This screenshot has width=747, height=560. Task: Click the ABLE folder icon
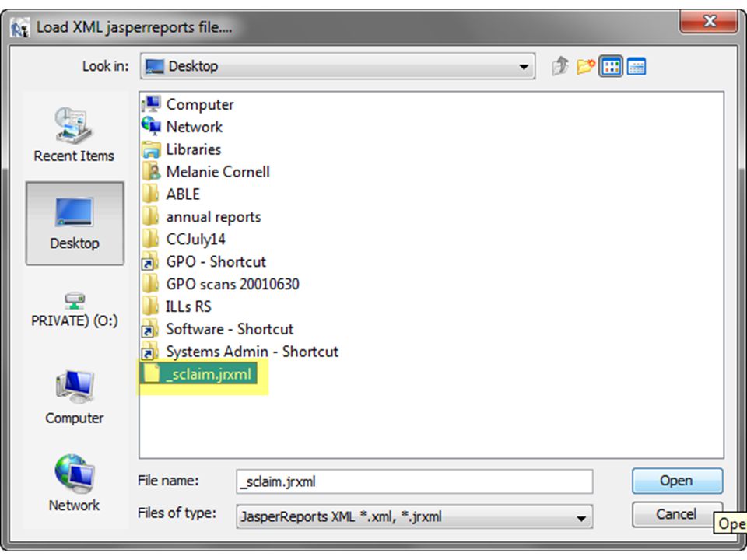click(x=151, y=194)
